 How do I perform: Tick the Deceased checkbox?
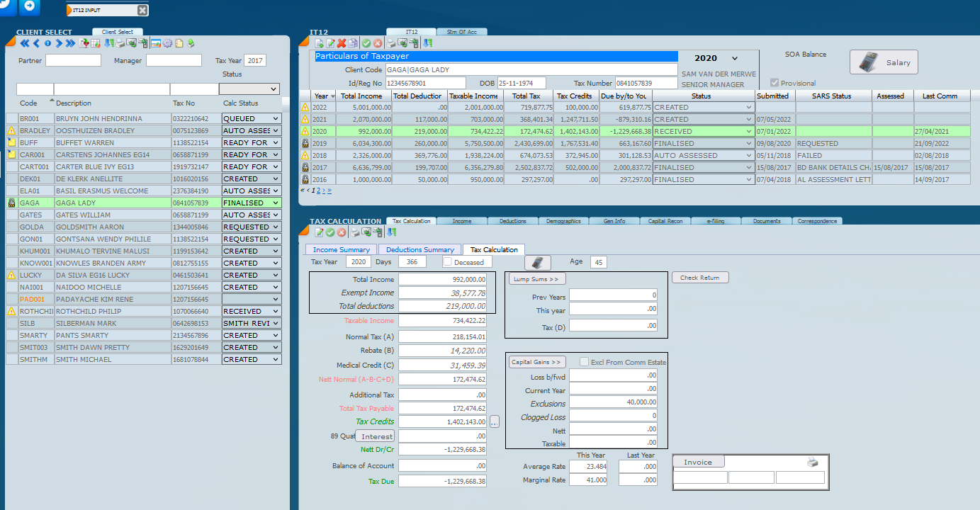click(x=448, y=262)
